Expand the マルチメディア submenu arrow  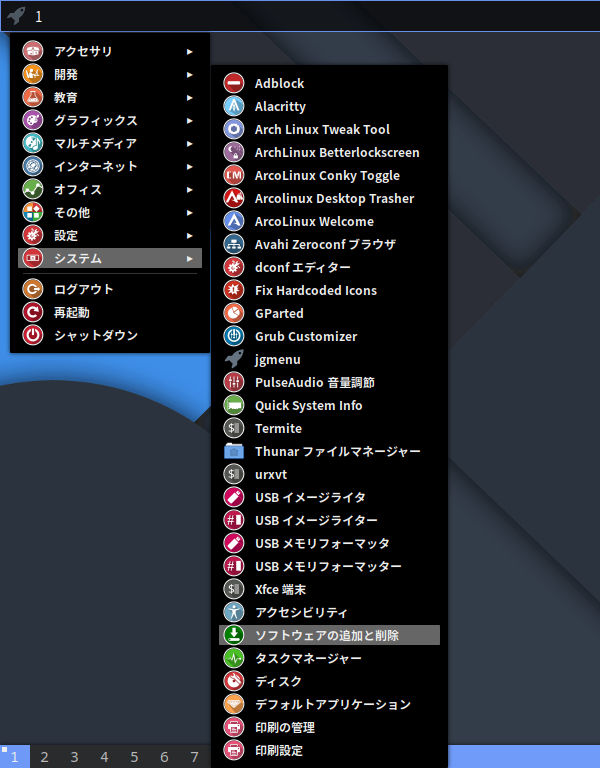point(190,144)
